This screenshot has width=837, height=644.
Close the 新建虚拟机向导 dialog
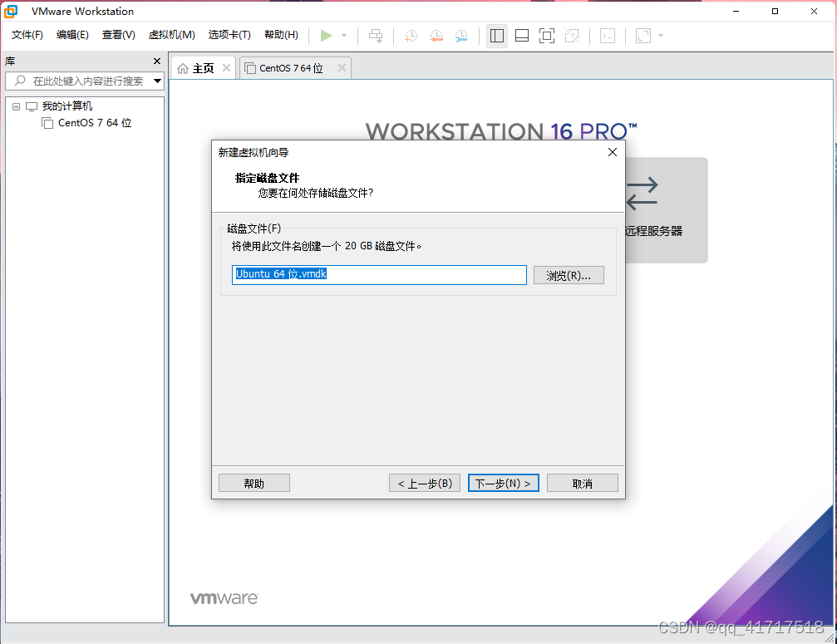click(613, 152)
